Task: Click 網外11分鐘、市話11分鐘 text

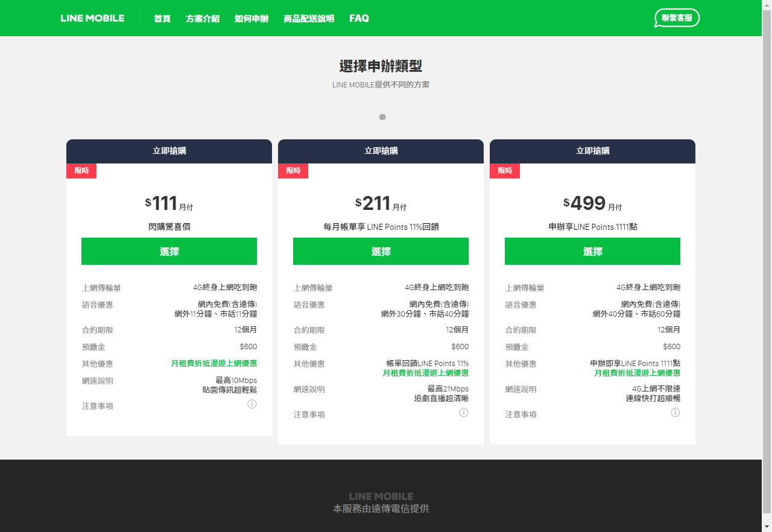Action: pos(216,314)
